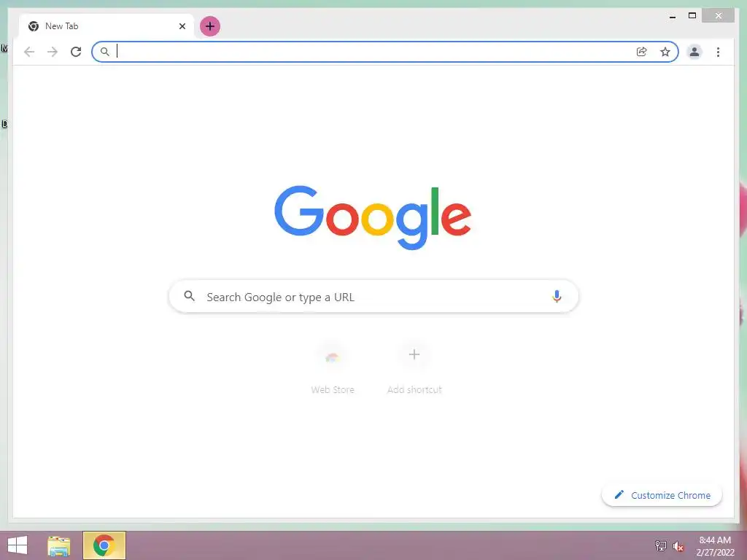Launch File Explorer from taskbar
This screenshot has height=560, width=747.
(58, 545)
